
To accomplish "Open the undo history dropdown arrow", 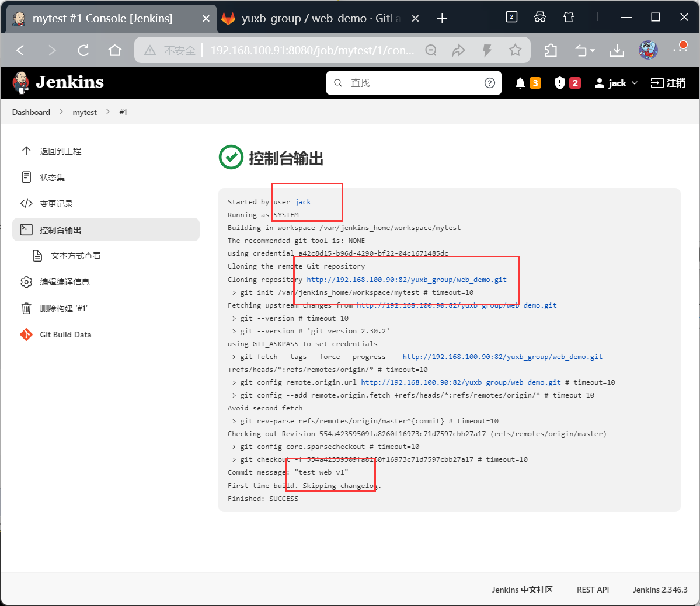I will [593, 50].
